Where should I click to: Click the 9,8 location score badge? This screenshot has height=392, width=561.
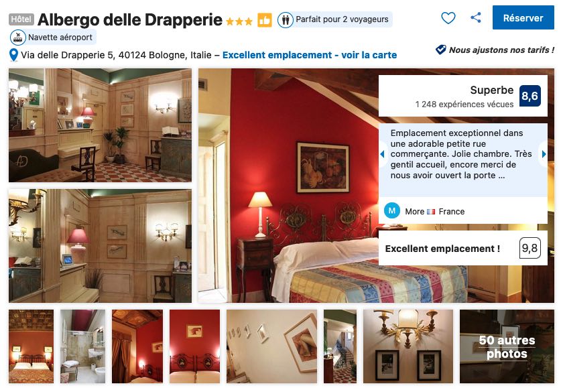529,248
